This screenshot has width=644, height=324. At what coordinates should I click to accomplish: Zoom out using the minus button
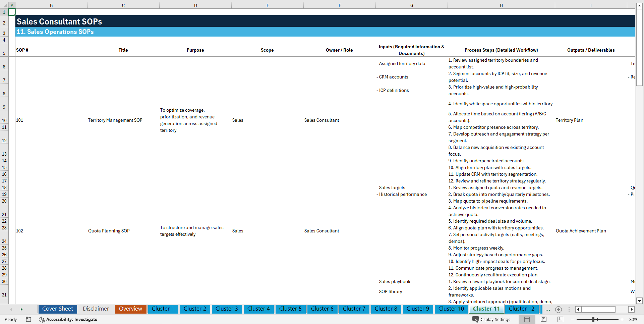tap(573, 319)
